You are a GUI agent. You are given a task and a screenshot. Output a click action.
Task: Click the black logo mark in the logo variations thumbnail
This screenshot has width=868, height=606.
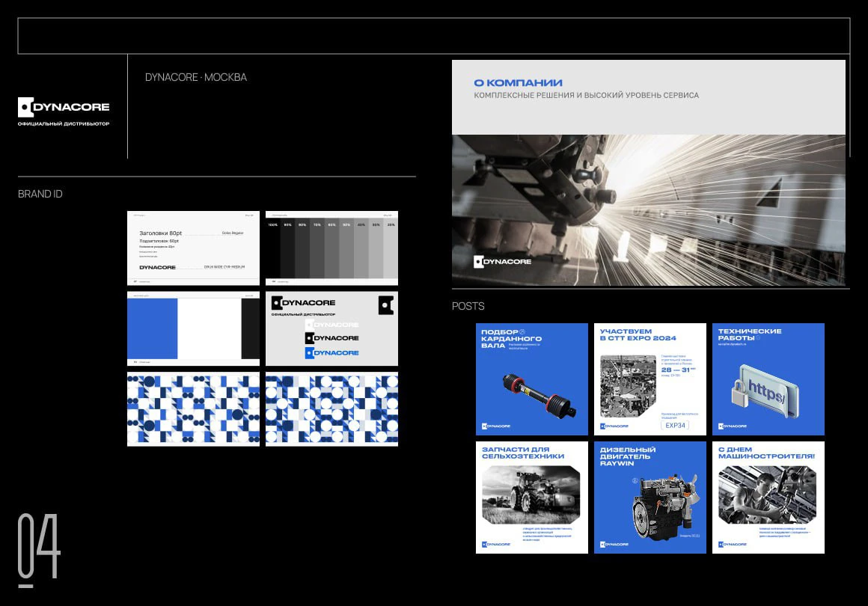click(387, 304)
